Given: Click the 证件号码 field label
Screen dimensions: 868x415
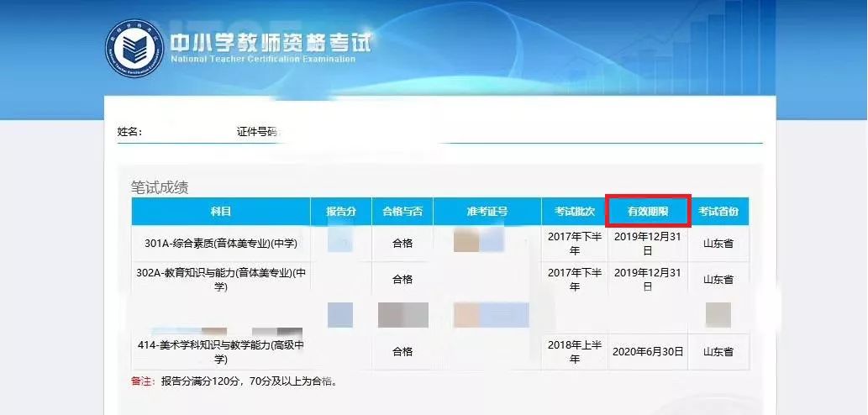Looking at the screenshot, I should (258, 132).
